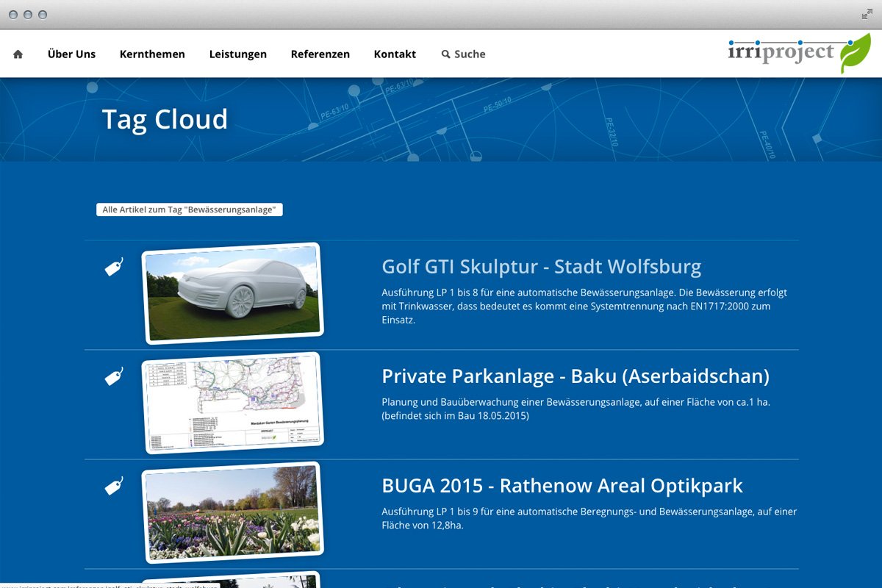Open BUGA 2015 - Rathenow Areal Optikpark
The image size is (882, 588).
562,486
